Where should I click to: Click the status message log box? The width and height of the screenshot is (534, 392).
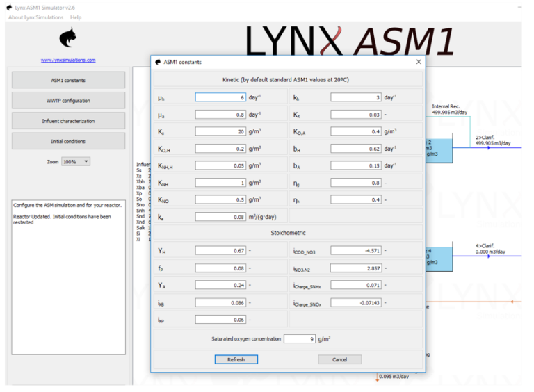click(68, 277)
